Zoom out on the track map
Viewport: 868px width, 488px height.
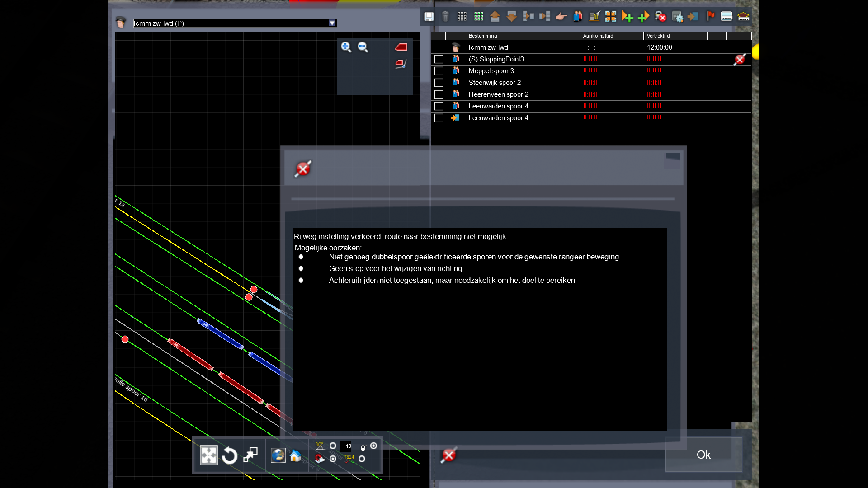[x=363, y=47]
